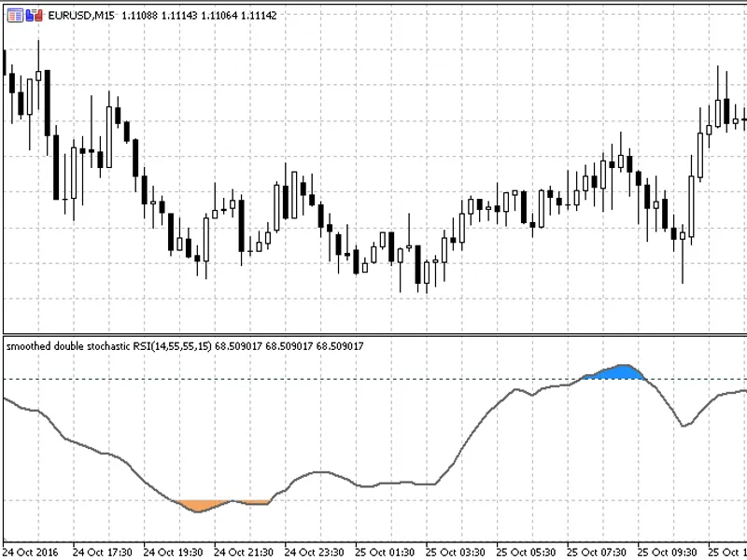
Task: Click the open price value 1.11088
Action: [139, 15]
